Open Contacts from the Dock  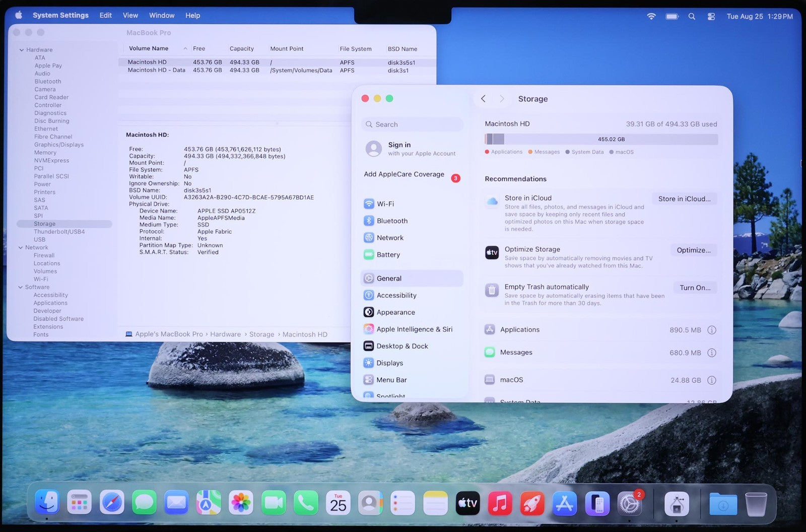(370, 502)
